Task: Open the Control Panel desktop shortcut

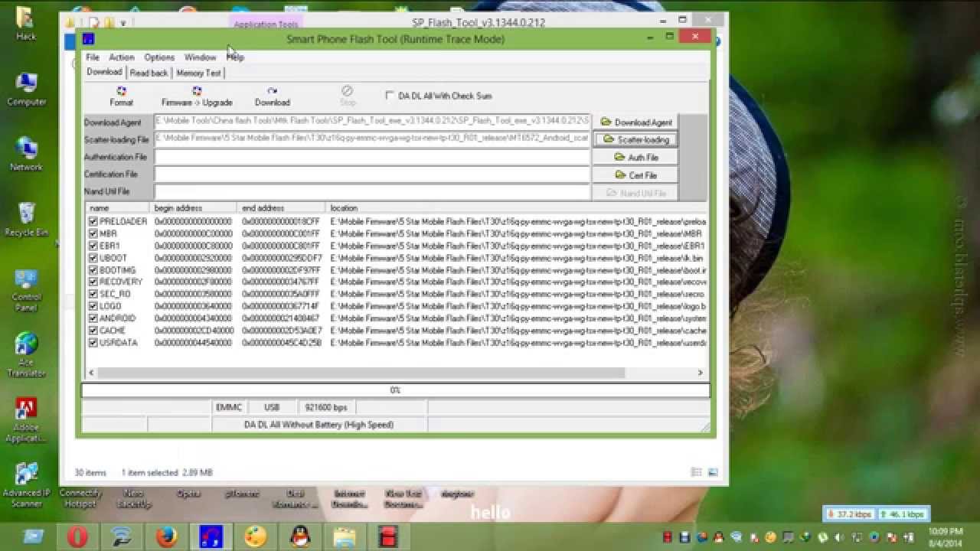Action: pos(26,290)
